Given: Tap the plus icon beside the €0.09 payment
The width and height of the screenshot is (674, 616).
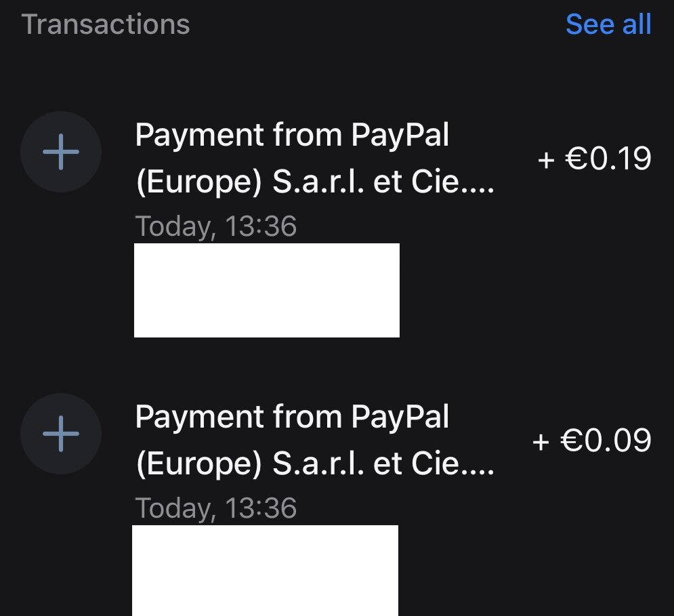Looking at the screenshot, I should point(61,434).
